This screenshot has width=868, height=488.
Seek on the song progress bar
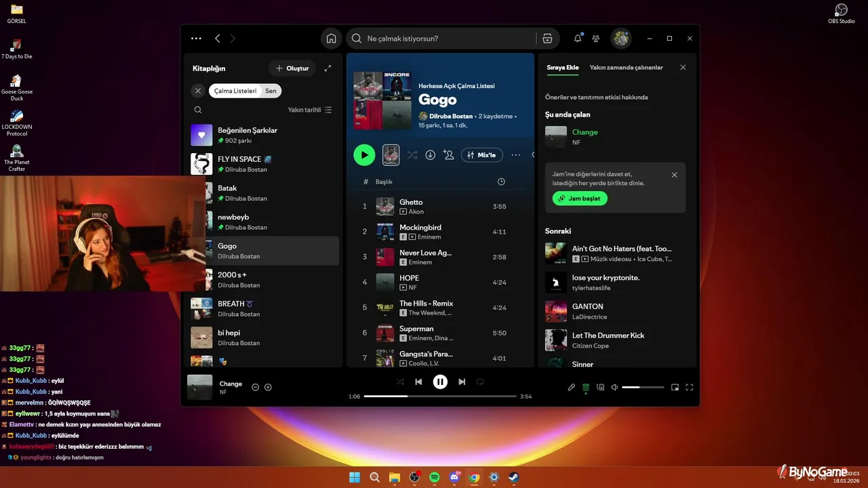click(440, 396)
